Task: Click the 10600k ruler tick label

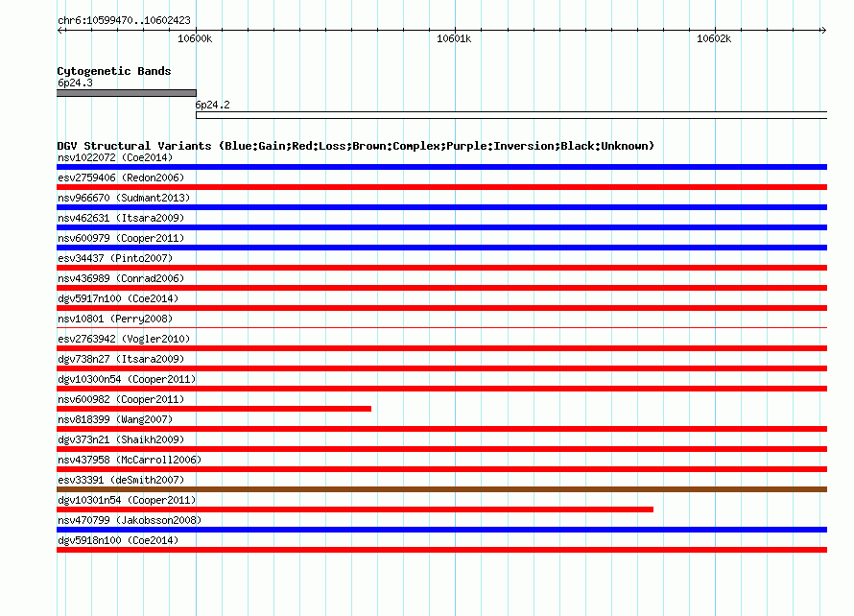Action: coord(195,38)
